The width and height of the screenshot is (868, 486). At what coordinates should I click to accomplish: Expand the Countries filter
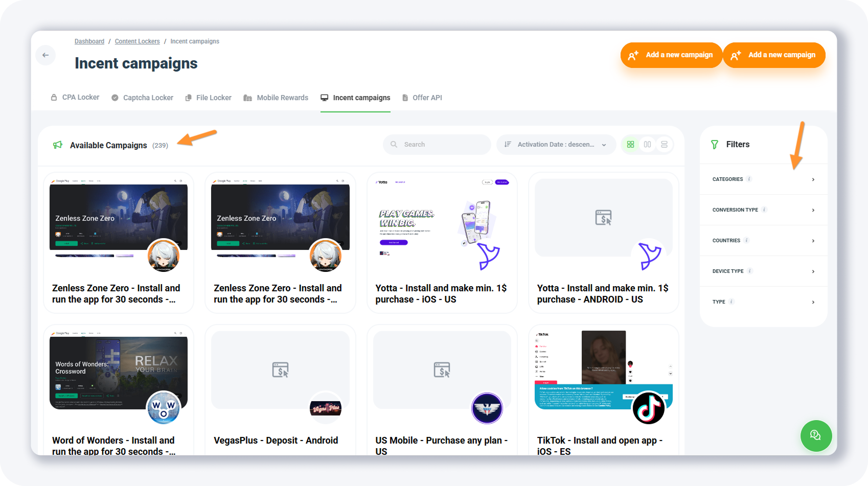tap(763, 241)
